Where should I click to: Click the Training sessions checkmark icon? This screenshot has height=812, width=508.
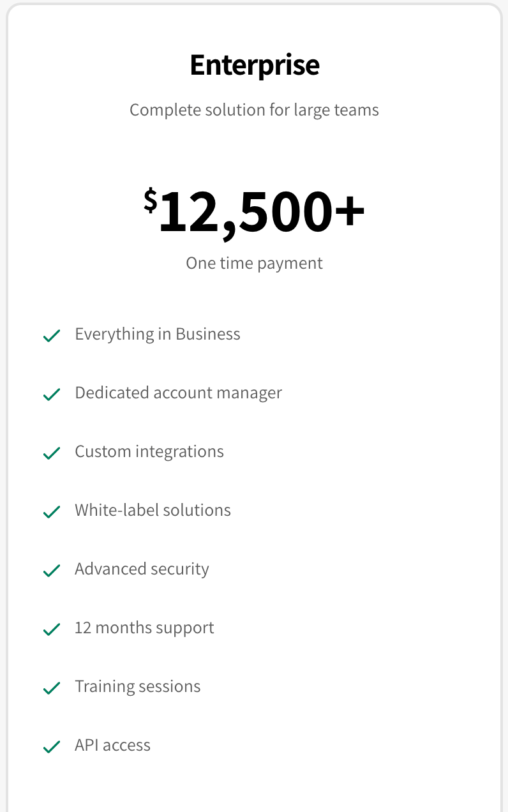tap(52, 688)
